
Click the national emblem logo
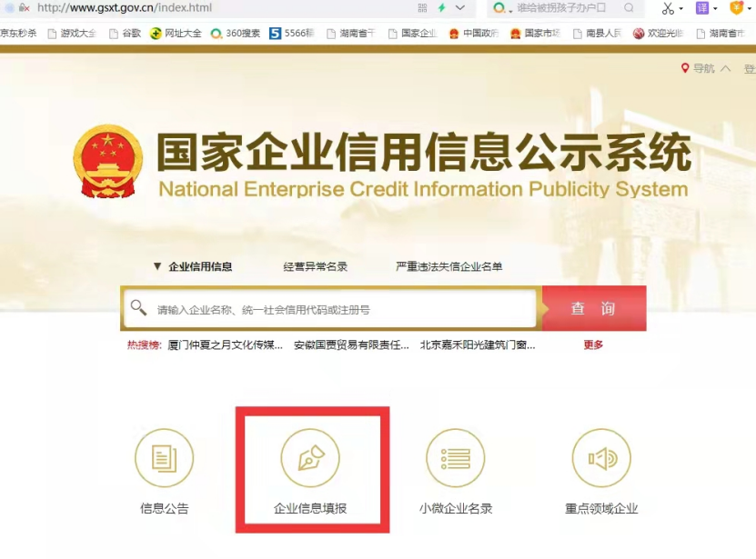[x=108, y=162]
